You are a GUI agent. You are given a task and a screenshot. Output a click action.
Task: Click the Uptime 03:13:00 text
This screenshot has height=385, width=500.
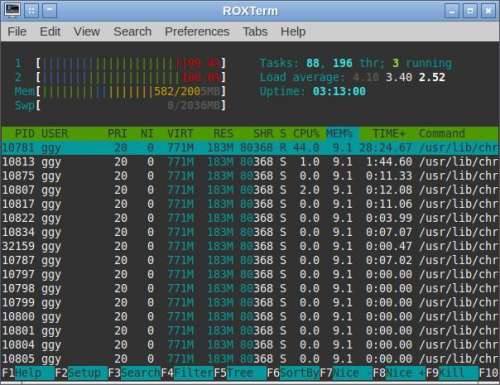(313, 91)
